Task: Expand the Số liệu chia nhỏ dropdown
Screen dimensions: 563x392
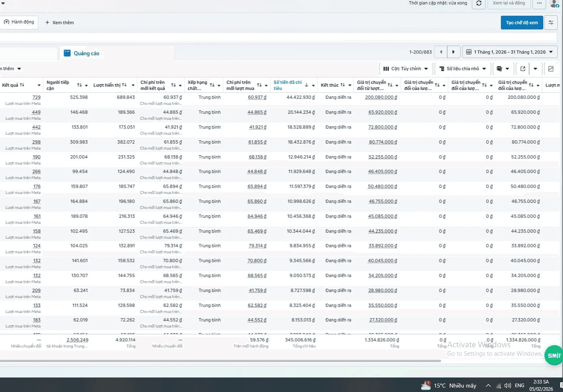Action: (x=463, y=69)
